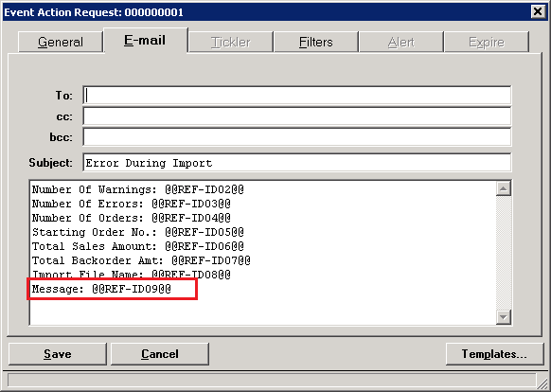Click the Number Of Warnings line in body

[138, 190]
